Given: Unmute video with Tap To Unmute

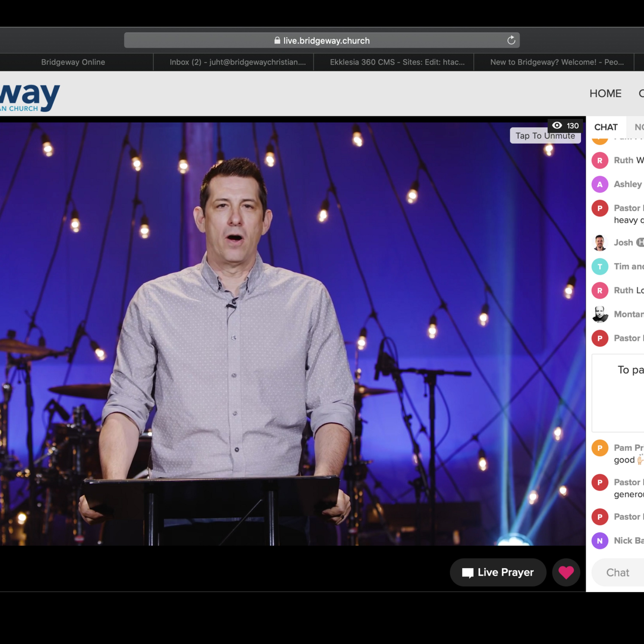Looking at the screenshot, I should [545, 136].
